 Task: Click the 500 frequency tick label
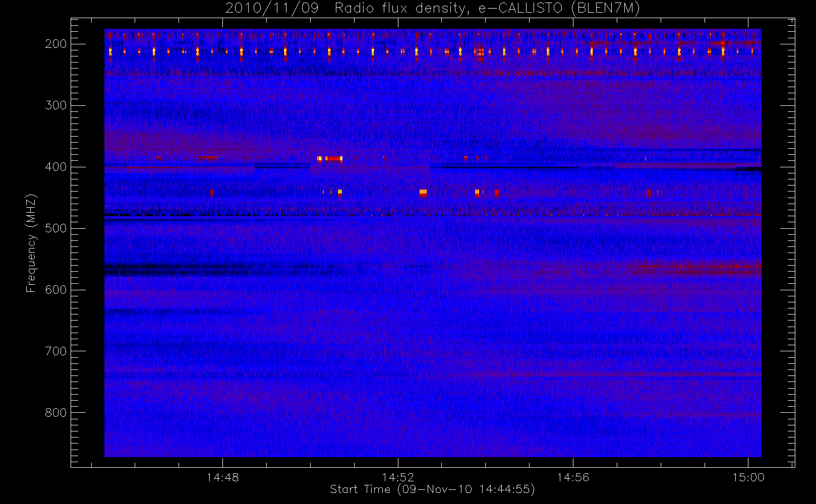(56, 228)
